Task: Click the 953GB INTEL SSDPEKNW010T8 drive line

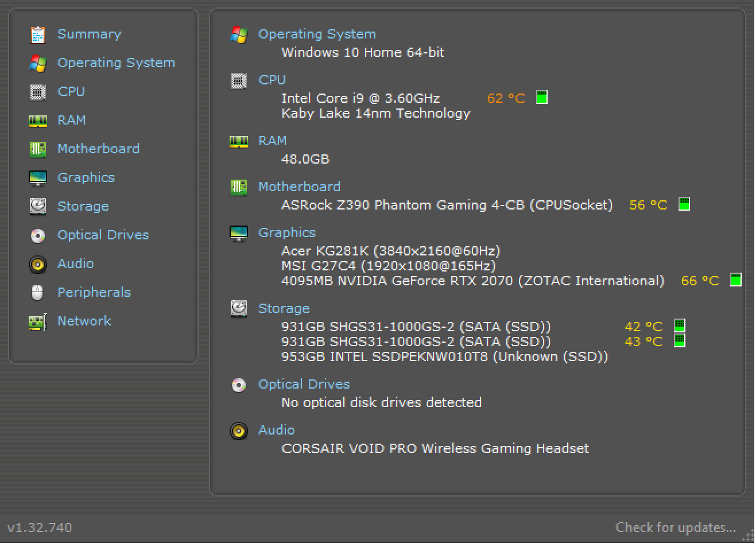Action: point(445,357)
